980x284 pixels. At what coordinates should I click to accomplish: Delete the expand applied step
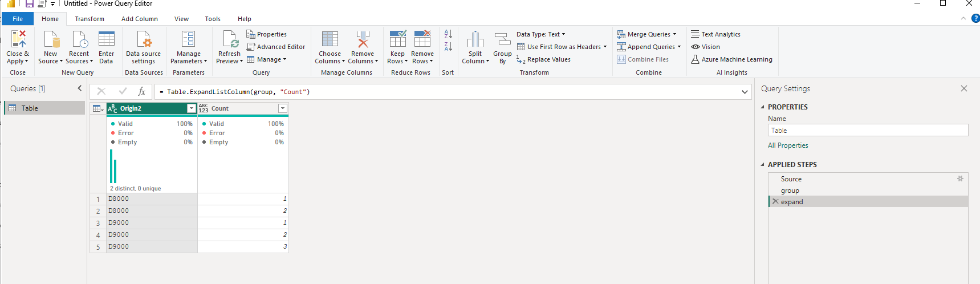[775, 201]
